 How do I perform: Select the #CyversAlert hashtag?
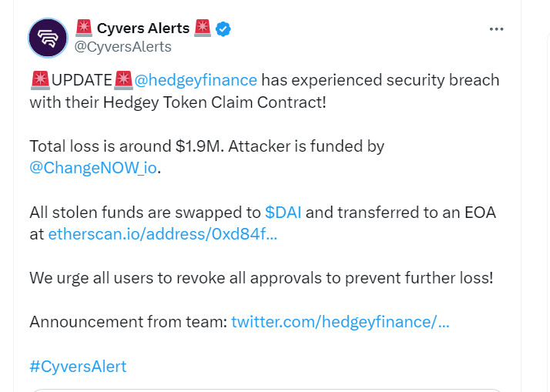click(x=78, y=366)
